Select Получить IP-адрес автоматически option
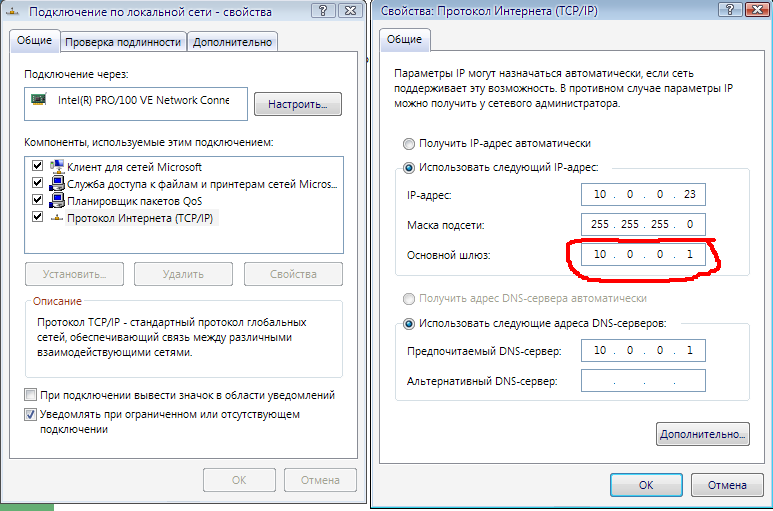 click(x=408, y=143)
